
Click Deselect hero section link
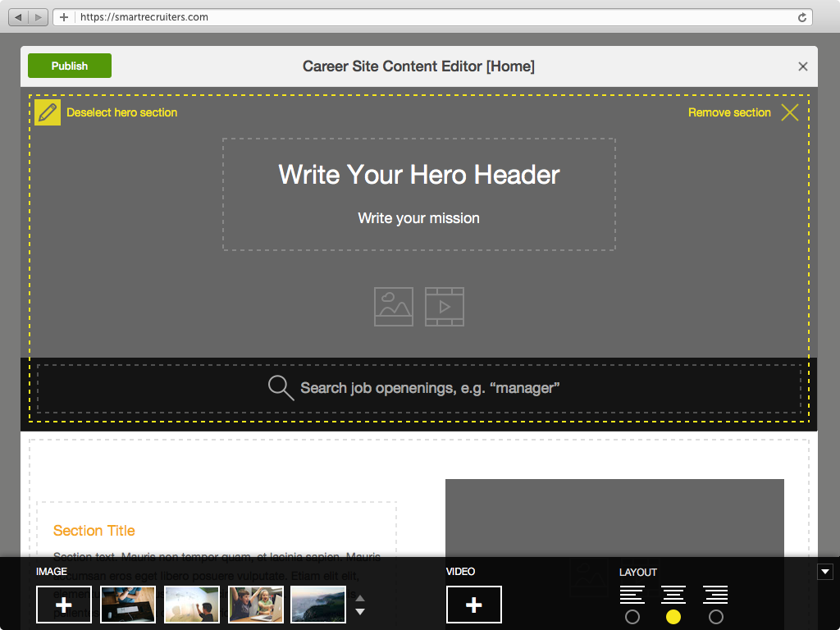(x=121, y=112)
